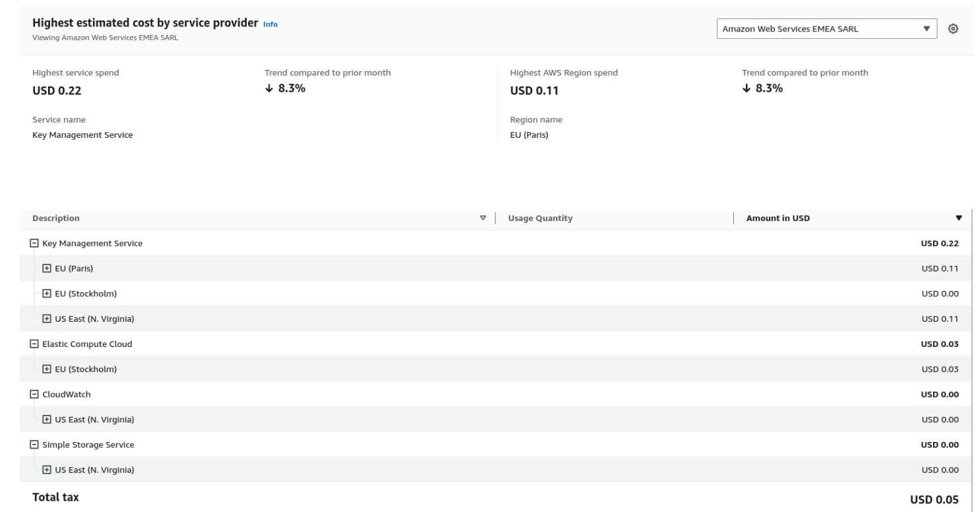Collapse the CloudWatch row
980x529 pixels.
tap(35, 394)
